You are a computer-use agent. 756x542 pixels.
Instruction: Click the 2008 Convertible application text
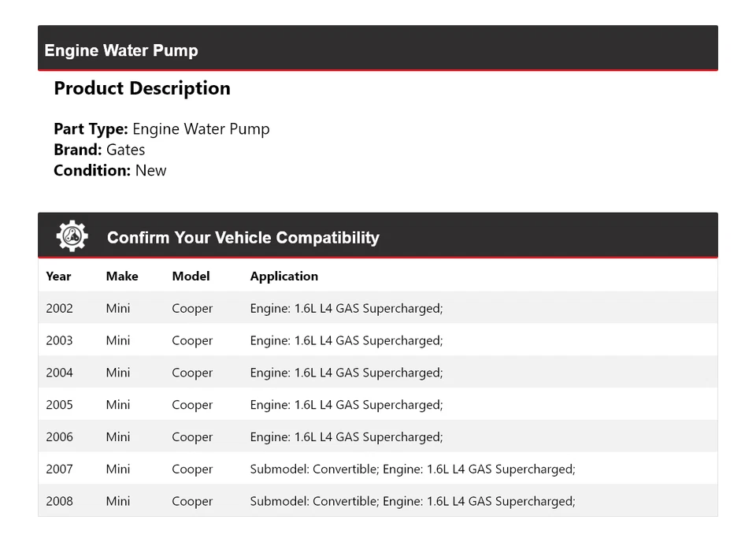coord(413,501)
